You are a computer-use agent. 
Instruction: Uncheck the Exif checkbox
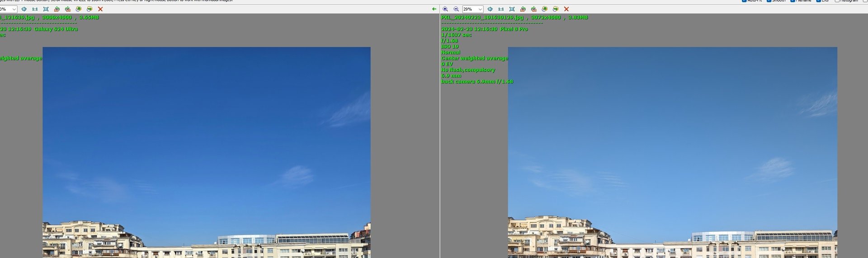818,1
